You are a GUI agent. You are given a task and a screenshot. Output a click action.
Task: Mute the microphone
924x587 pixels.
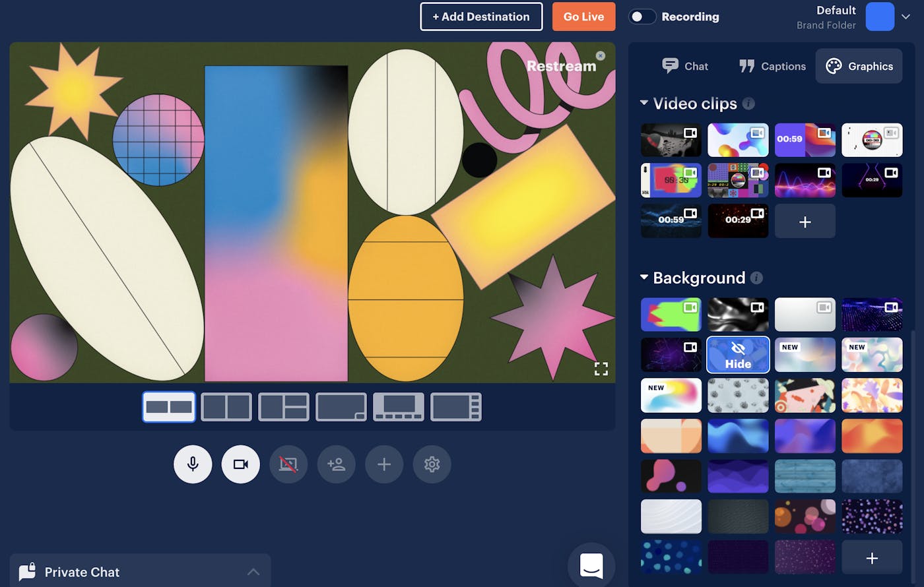click(193, 464)
